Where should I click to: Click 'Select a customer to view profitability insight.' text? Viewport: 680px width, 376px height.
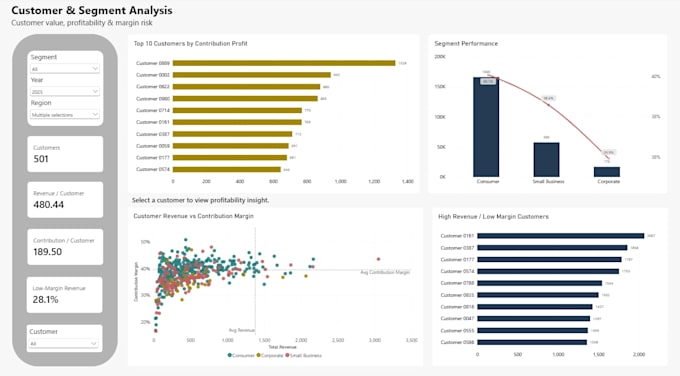click(x=200, y=200)
